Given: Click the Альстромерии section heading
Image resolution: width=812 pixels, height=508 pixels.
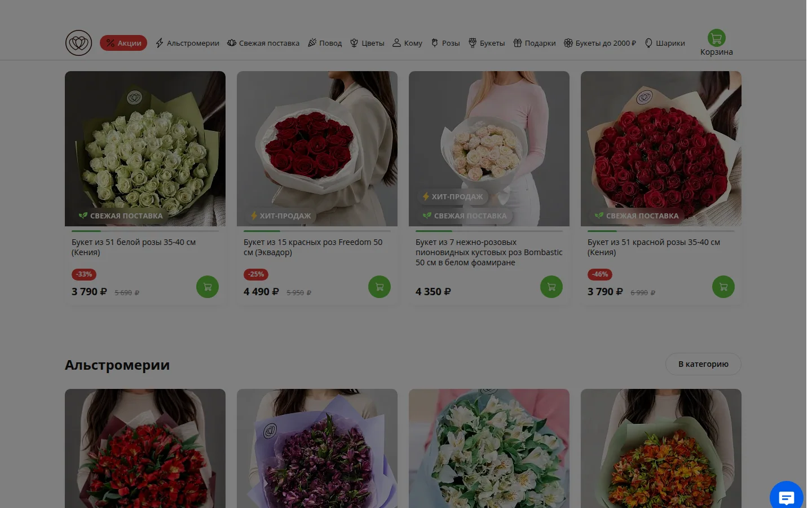Looking at the screenshot, I should tap(117, 365).
